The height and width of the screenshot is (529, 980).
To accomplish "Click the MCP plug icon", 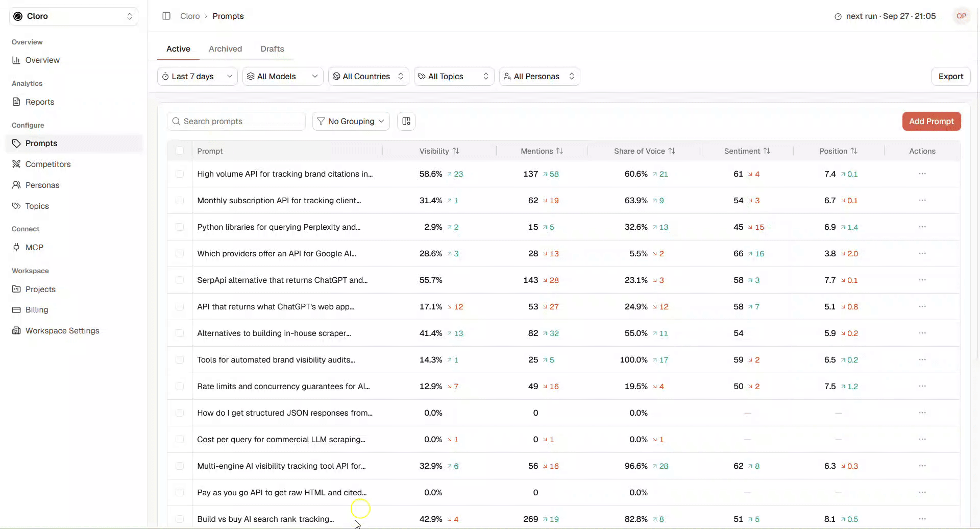I will 16,247.
